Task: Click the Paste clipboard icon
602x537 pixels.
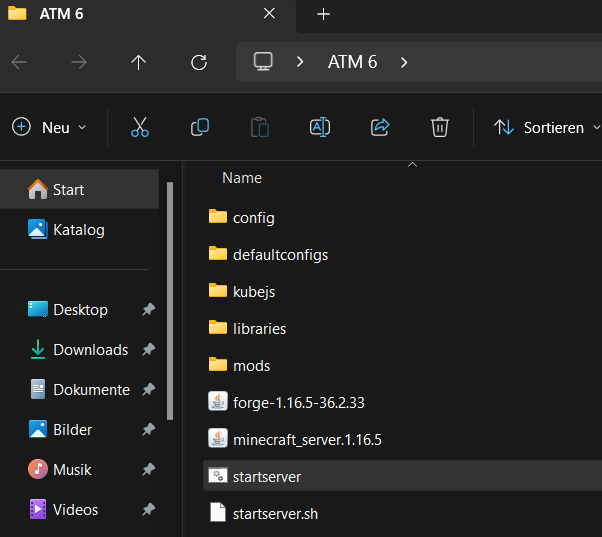Action: coord(260,127)
